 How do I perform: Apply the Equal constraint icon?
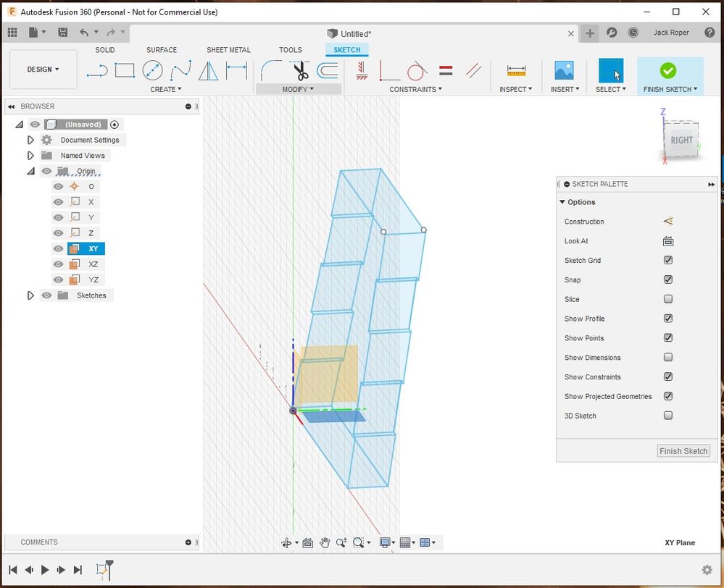(446, 71)
